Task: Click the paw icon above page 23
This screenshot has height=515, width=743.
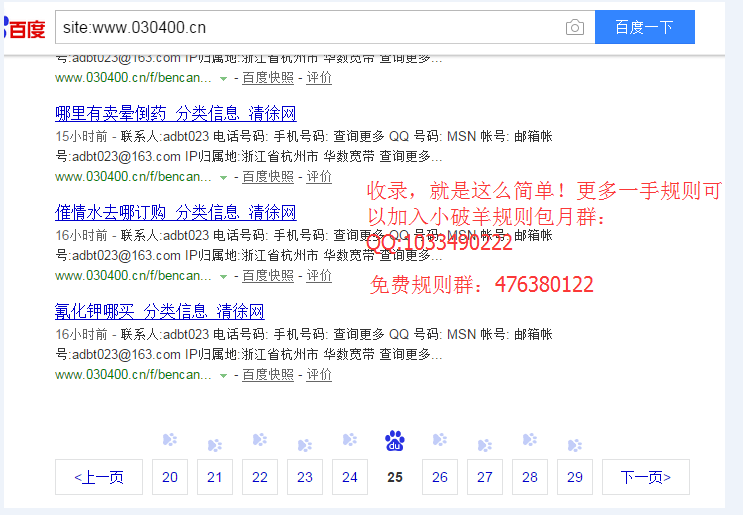Action: point(304,445)
